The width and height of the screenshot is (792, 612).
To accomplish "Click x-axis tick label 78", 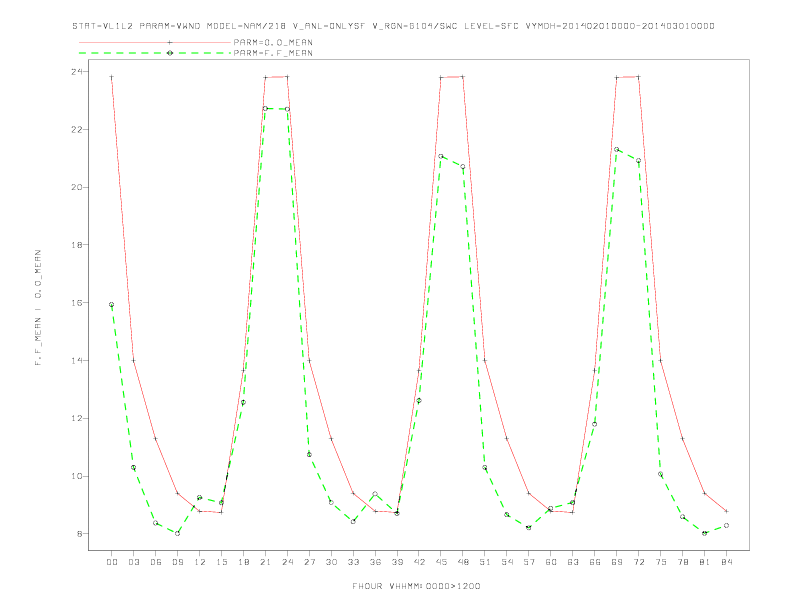I will point(682,562).
